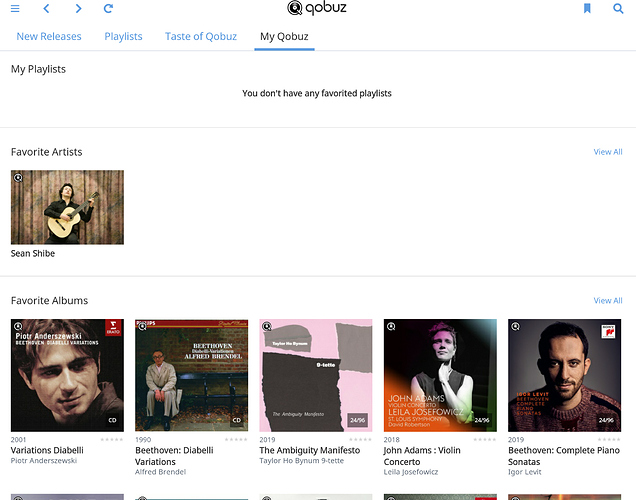
Task: Reload the page with refresh icon
Action: [x=108, y=9]
